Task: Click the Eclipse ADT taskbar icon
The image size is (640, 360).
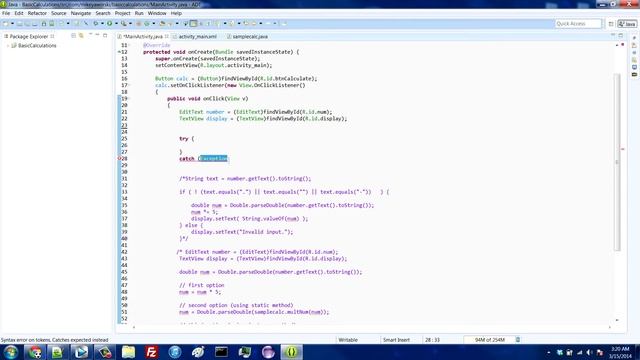Action: point(291,352)
